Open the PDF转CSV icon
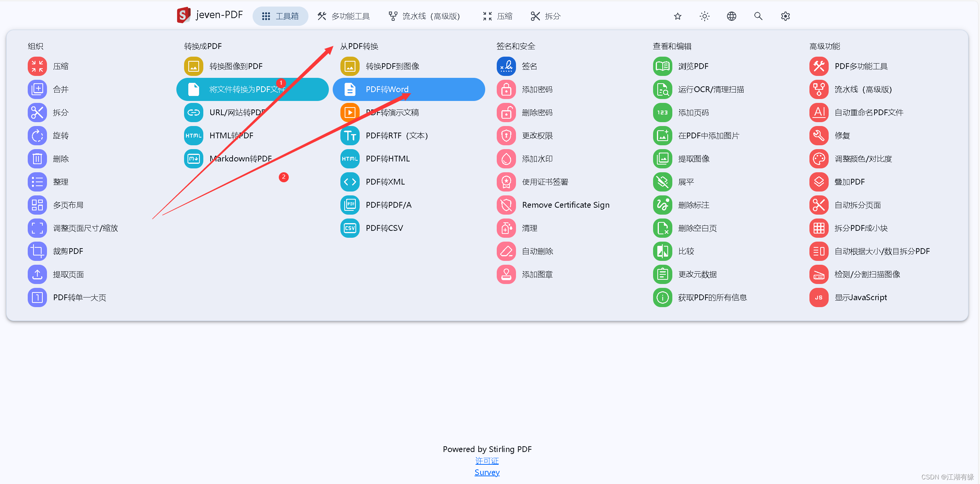Viewport: 980px width, 484px height. (350, 228)
